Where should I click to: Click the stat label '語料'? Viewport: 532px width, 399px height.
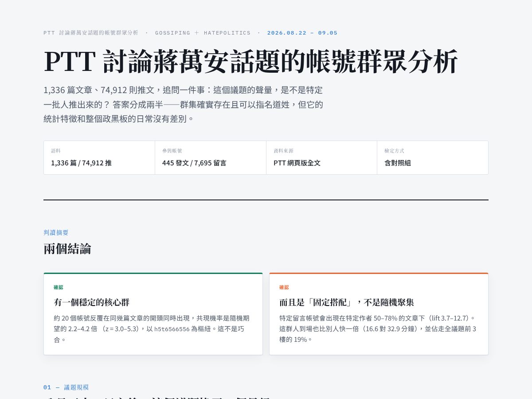(56, 151)
